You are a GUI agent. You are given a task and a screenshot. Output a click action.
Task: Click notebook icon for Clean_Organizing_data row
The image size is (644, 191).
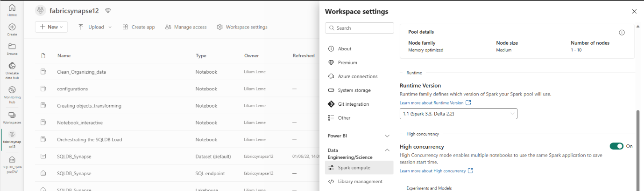[43, 72]
